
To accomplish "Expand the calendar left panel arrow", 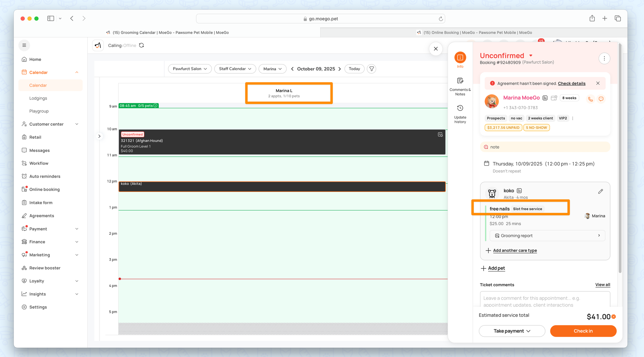I will [x=99, y=136].
